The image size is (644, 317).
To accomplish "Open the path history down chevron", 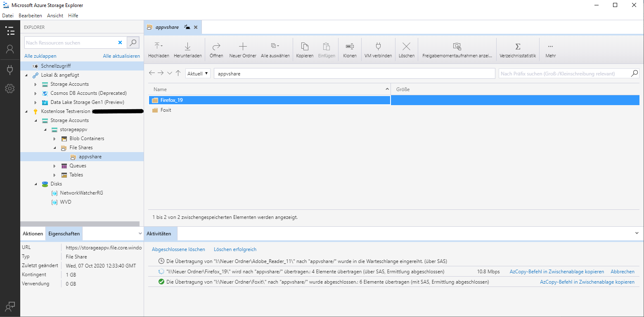I will coord(170,73).
